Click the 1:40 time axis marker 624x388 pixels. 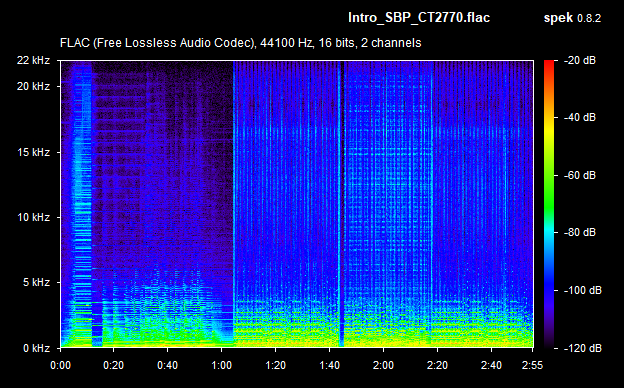click(x=329, y=365)
